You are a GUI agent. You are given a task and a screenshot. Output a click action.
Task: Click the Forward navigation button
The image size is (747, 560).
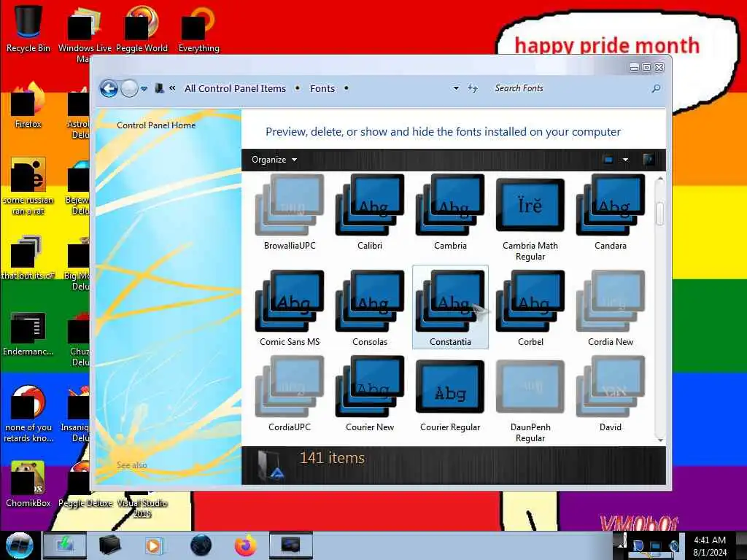click(129, 88)
